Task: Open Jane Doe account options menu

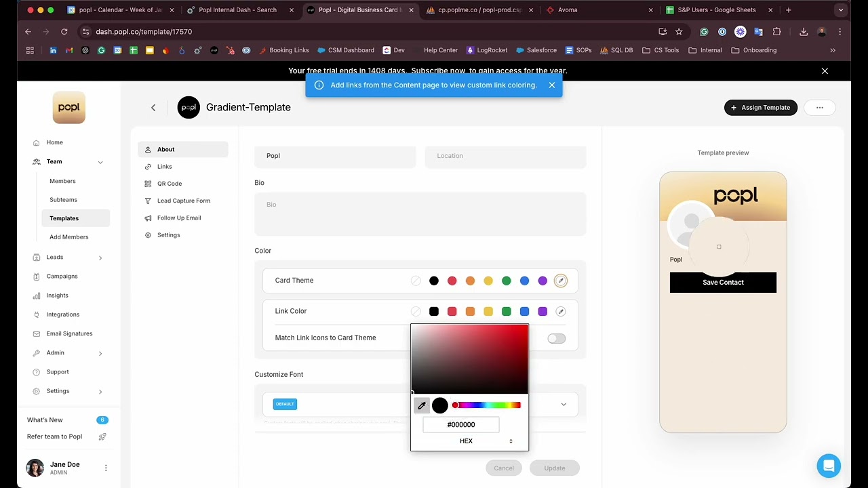Action: click(x=106, y=468)
